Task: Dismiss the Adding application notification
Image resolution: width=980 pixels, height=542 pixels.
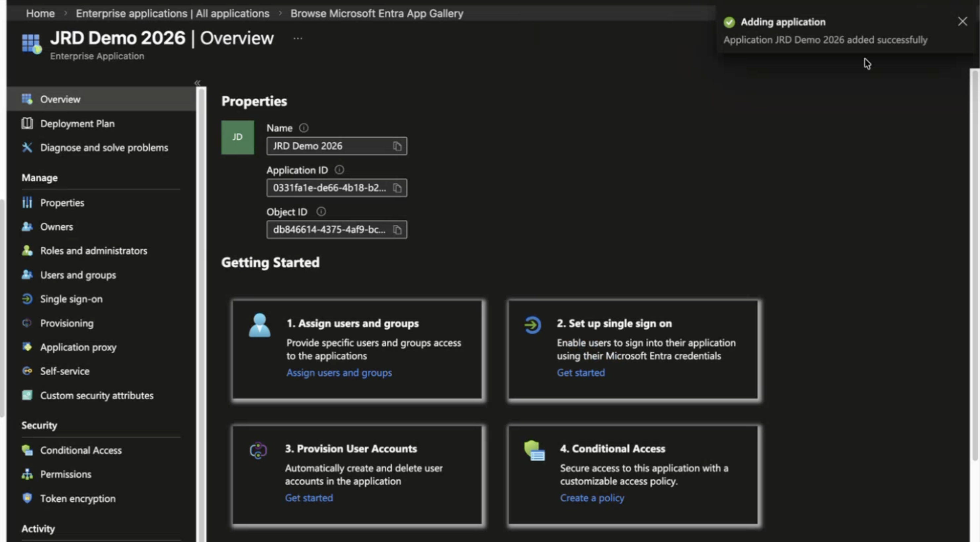Action: pos(962,21)
